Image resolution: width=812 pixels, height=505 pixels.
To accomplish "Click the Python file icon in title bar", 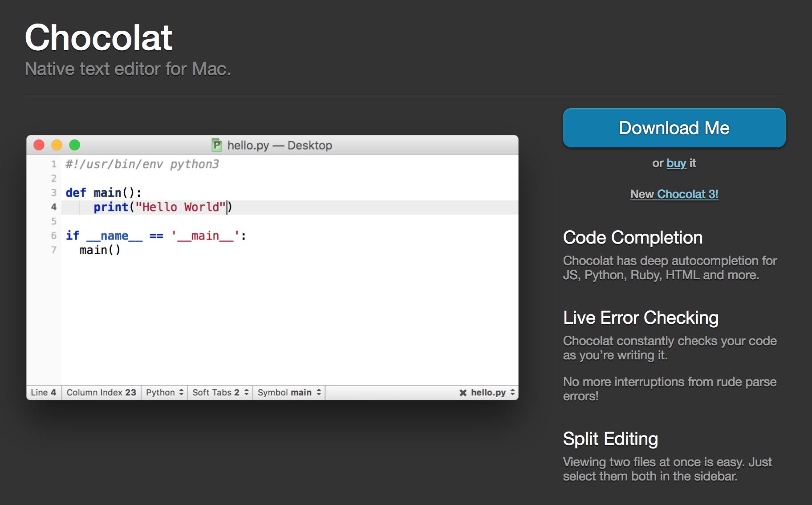I will click(217, 145).
